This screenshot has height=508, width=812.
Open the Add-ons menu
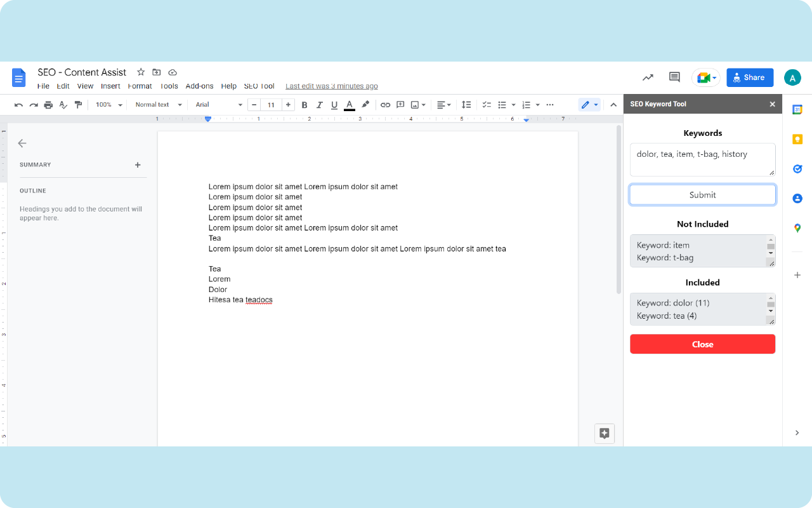tap(199, 86)
